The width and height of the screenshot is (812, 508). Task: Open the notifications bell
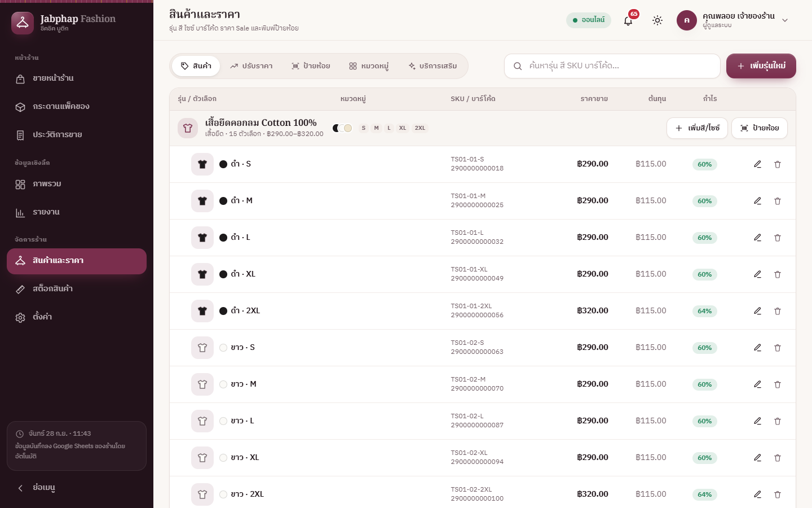point(628,20)
